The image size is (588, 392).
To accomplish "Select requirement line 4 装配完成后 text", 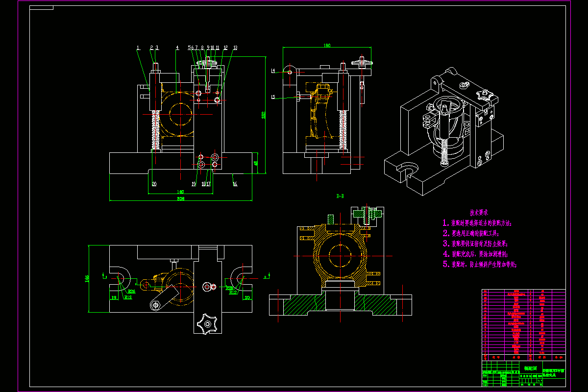I will coord(476,254).
